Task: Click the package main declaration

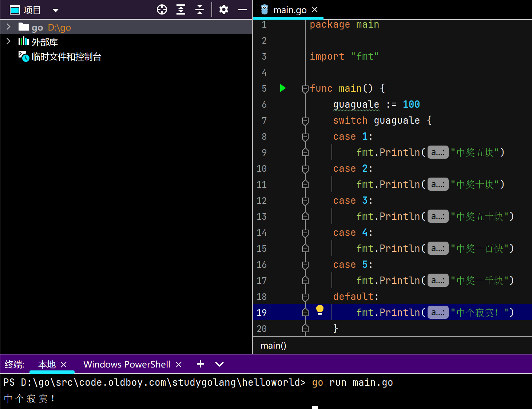Action: [x=344, y=24]
